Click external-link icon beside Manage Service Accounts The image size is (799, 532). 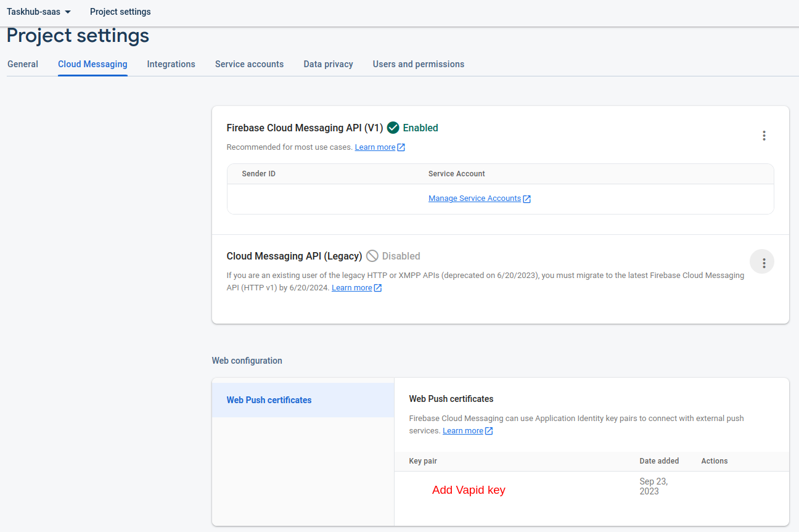click(527, 199)
